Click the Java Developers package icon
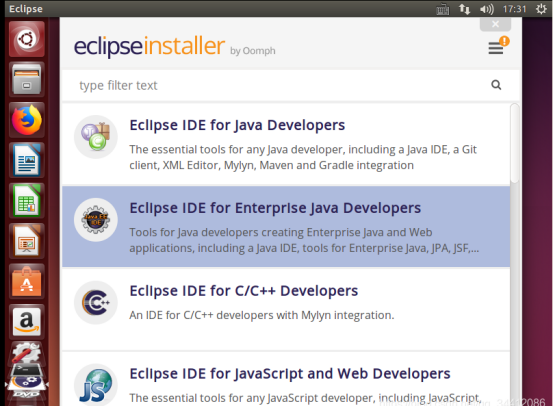Image resolution: width=554 pixels, height=407 pixels. pos(96,137)
